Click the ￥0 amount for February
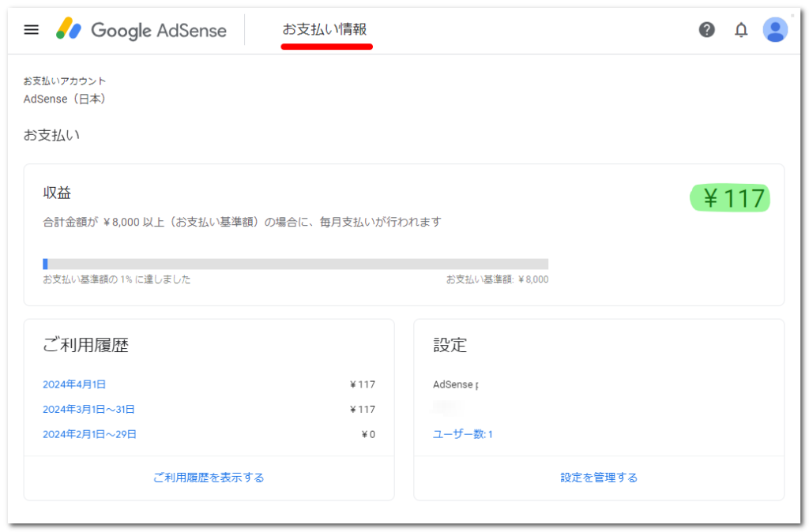809x532 pixels. click(x=368, y=435)
